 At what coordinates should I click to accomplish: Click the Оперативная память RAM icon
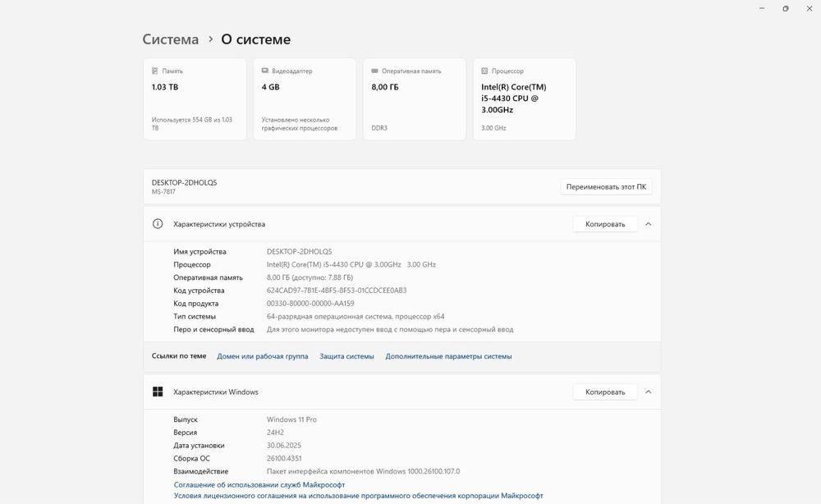click(375, 71)
